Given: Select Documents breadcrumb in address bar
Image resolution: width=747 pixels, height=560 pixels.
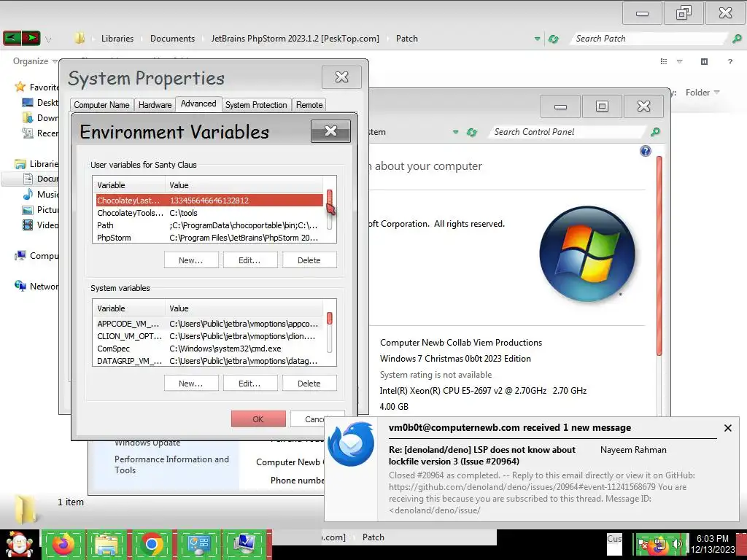Looking at the screenshot, I should 172,39.
